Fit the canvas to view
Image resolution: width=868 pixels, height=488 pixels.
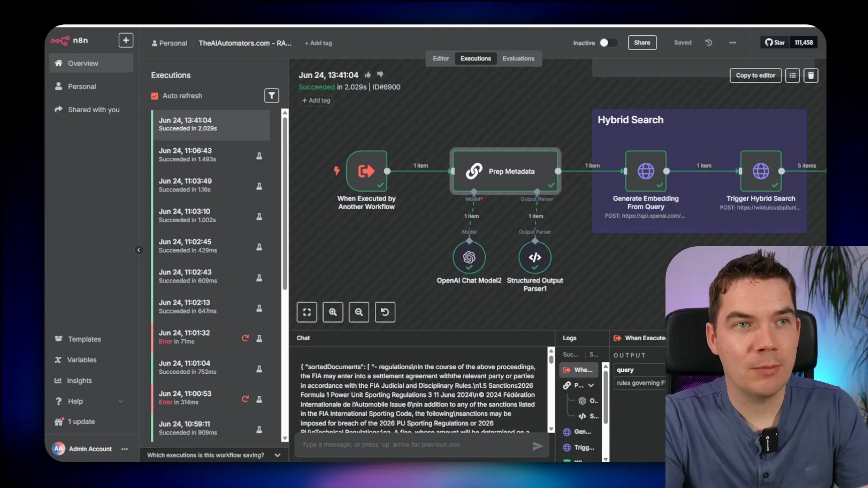point(307,312)
